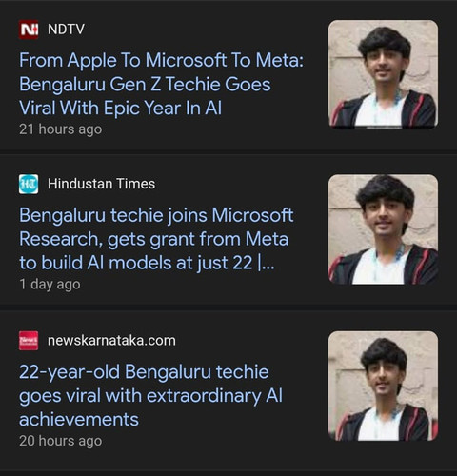Image resolution: width=457 pixels, height=476 pixels.
Task: Open 'Bengaluru techie joins Microsoft Research' article
Action: [x=156, y=239]
